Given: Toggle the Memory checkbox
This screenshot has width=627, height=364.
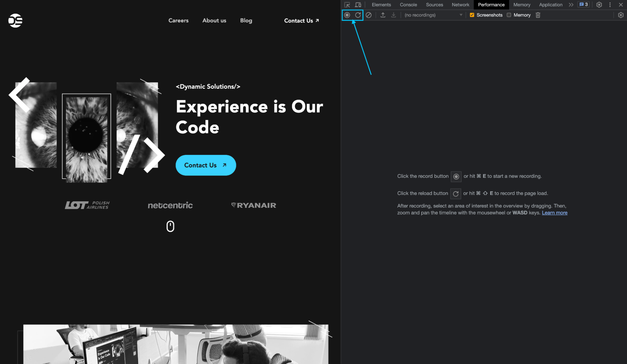Looking at the screenshot, I should (509, 15).
